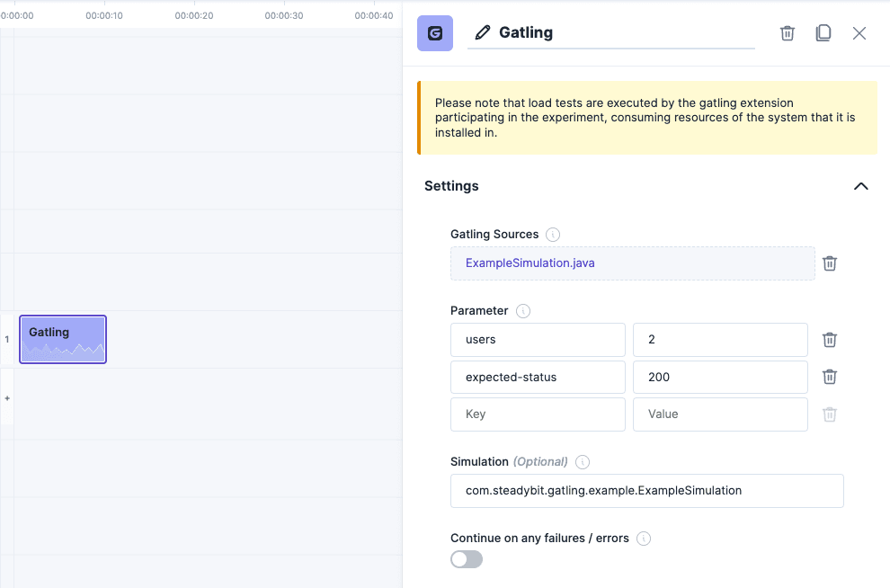This screenshot has height=588, width=890.
Task: Click the Continue on failures info icon
Action: [644, 538]
